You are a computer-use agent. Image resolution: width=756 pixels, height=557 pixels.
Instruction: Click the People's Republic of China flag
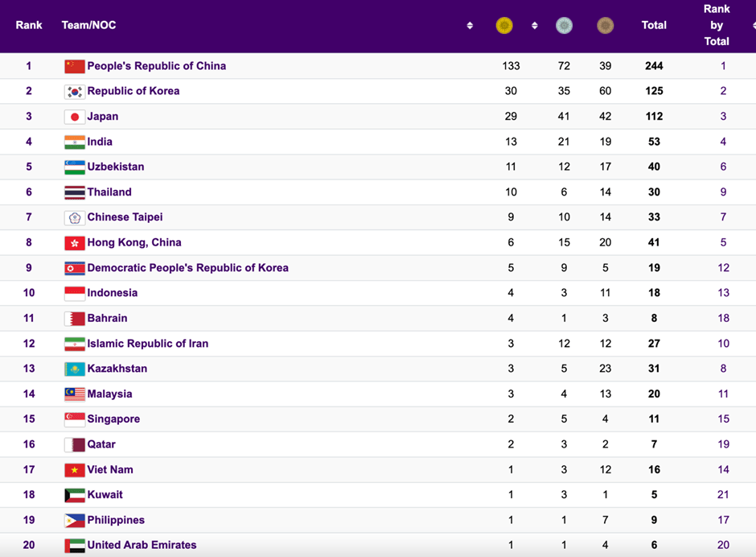coord(75,66)
